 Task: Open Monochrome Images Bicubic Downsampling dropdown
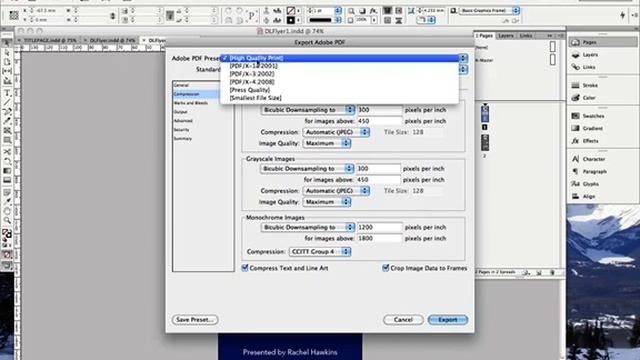308,227
